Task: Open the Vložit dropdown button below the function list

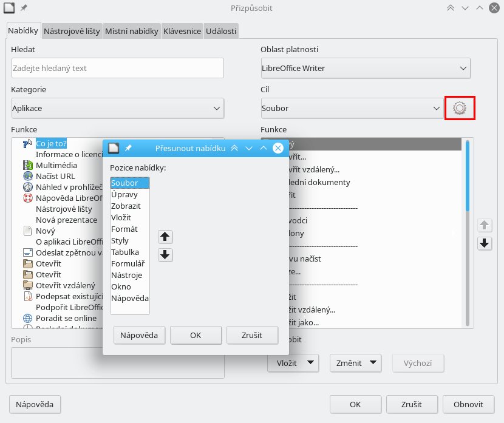Action: coord(293,363)
